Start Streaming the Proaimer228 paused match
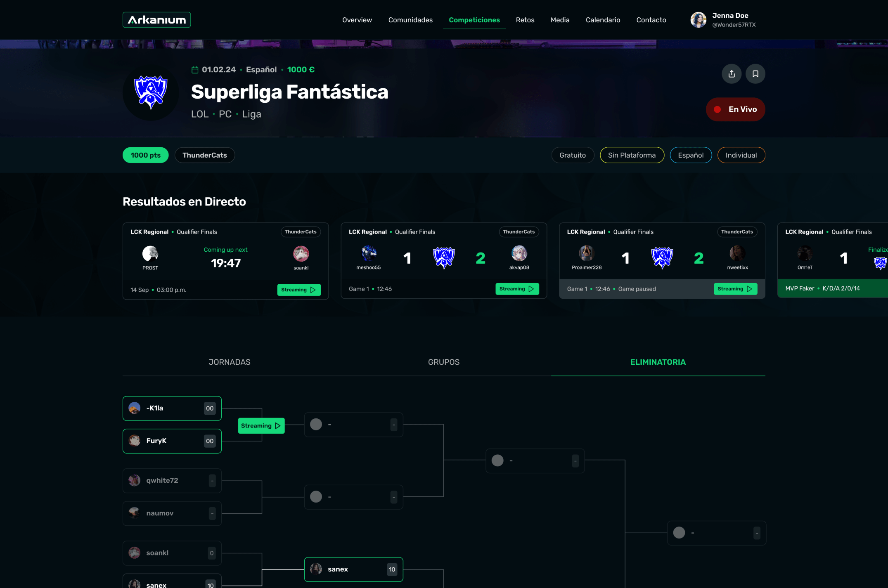 (735, 289)
